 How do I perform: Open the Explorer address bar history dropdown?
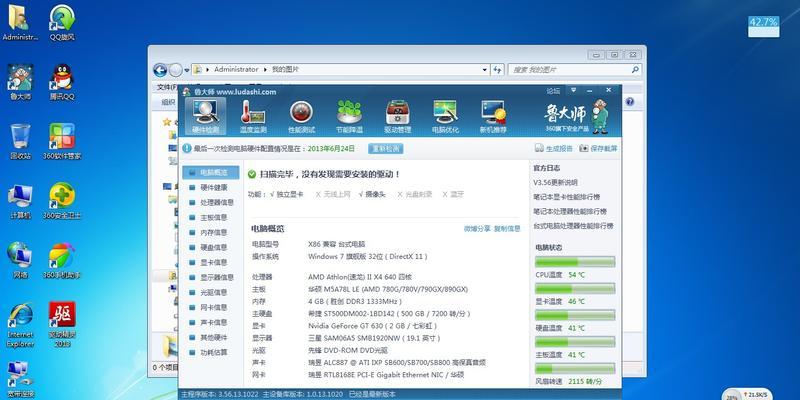tap(485, 70)
